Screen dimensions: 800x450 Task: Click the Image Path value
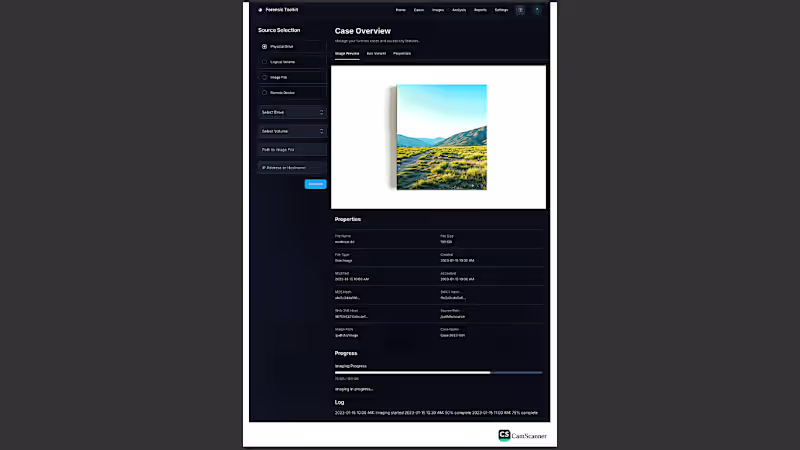coord(346,336)
